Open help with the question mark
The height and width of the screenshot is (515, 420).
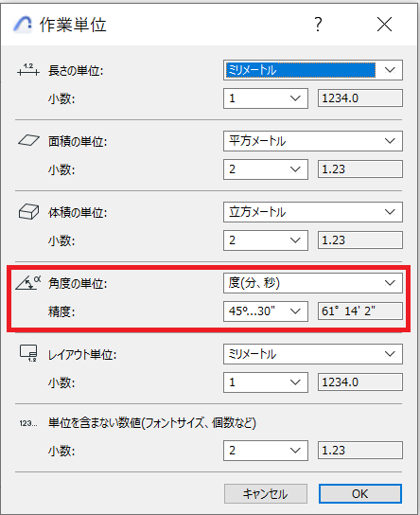tap(318, 25)
